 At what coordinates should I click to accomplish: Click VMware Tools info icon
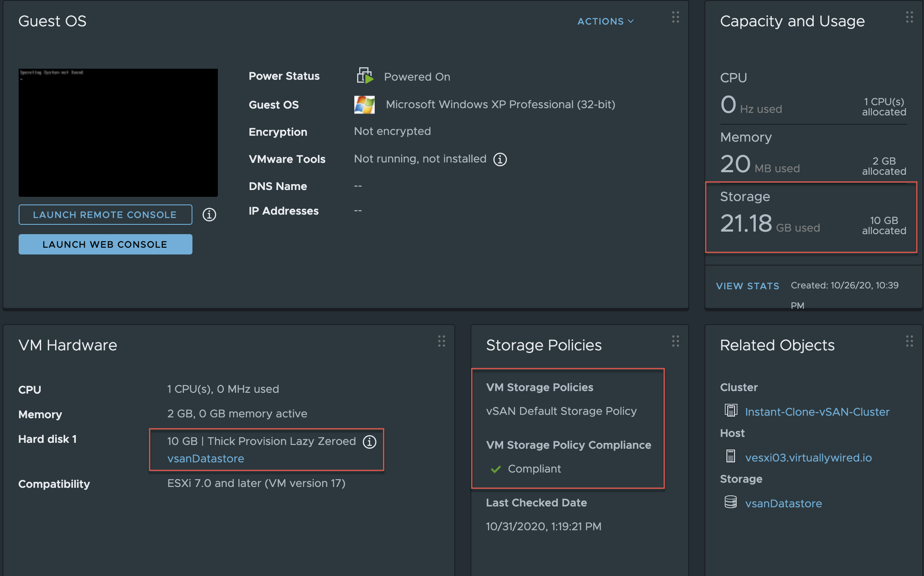coord(500,159)
